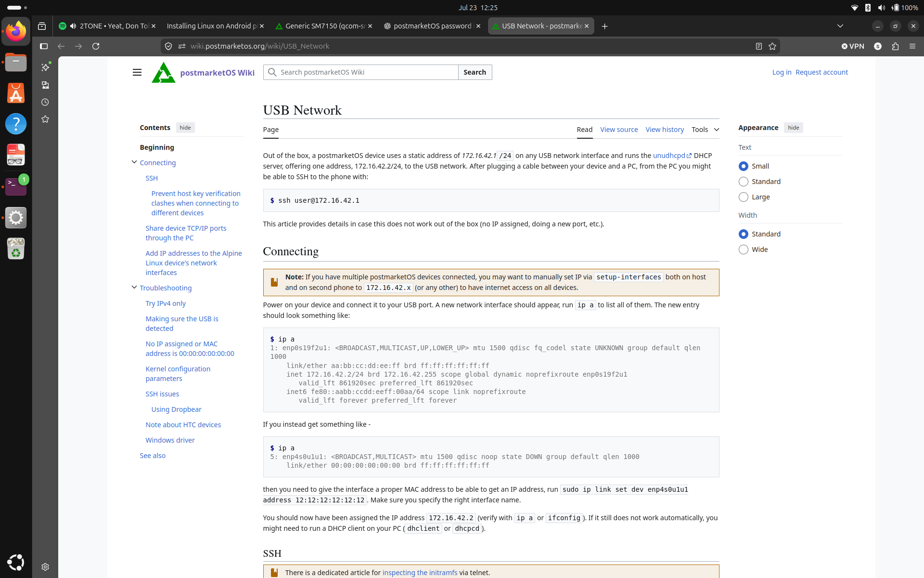The width and height of the screenshot is (924, 578).
Task: Toggle the Firefox sidebar panel button
Action: point(44,46)
